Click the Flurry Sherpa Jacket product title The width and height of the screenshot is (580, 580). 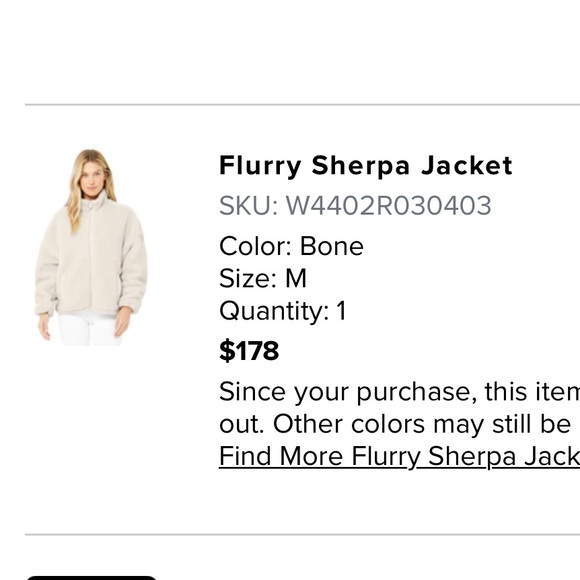click(366, 166)
